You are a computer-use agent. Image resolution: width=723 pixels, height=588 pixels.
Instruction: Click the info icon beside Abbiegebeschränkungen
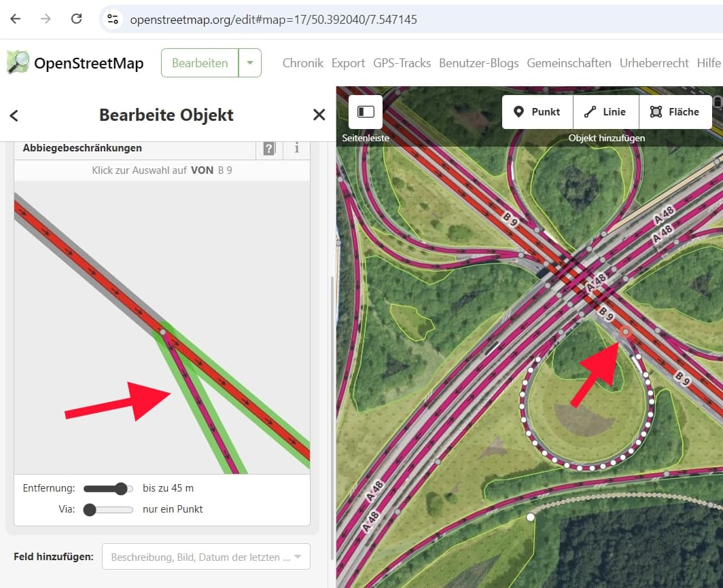click(296, 148)
